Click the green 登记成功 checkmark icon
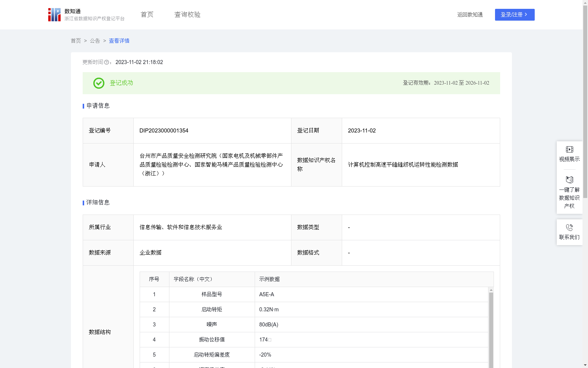Viewport: 588px width, 368px height. tap(98, 83)
